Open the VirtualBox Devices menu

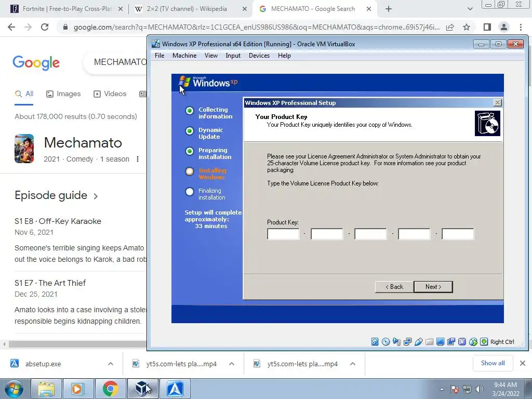(259, 56)
